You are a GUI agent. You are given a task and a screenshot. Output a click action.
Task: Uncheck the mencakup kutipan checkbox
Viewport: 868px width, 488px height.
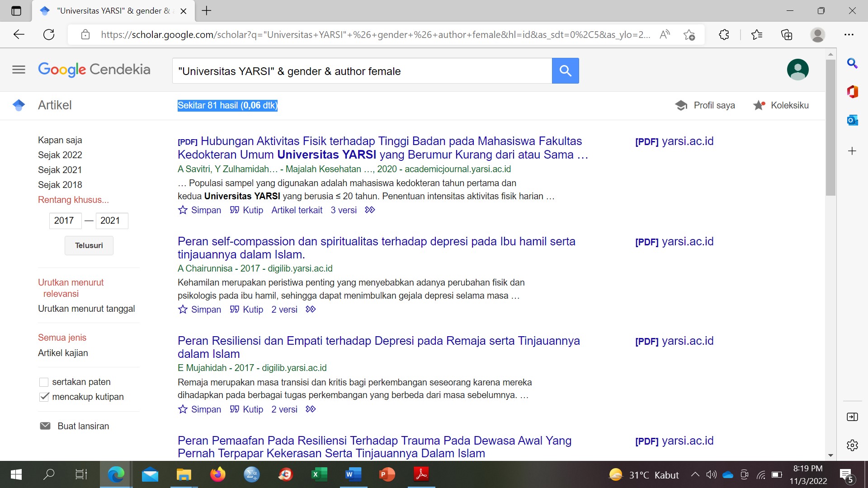click(44, 397)
